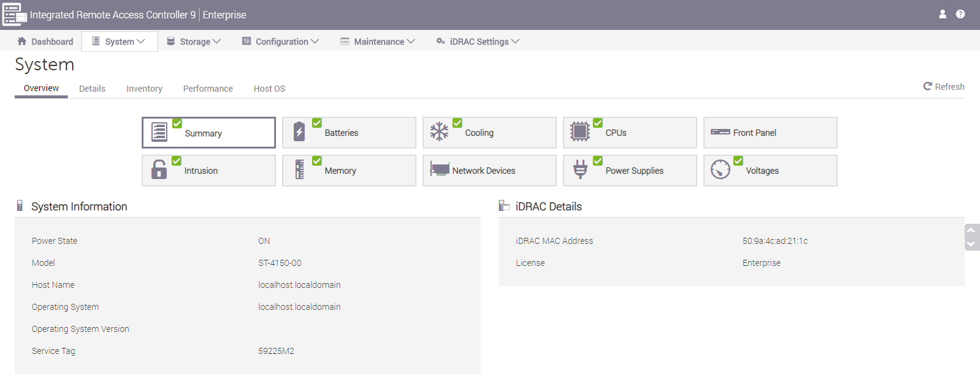This screenshot has height=379, width=980.
Task: Click the Intrusion padlock icon
Action: pos(159,169)
